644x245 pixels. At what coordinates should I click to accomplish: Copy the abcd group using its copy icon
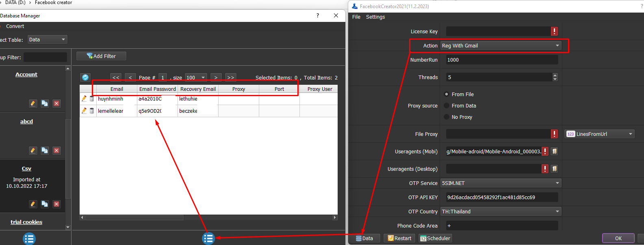tap(45, 150)
